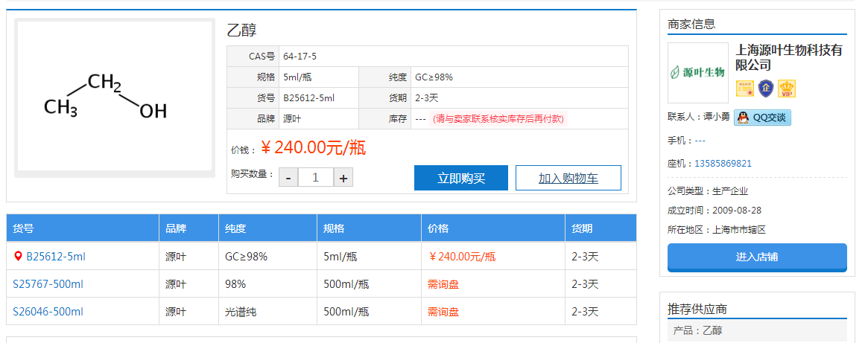Decrease purchase quantity with minus button
This screenshot has height=343, width=868.
(288, 177)
